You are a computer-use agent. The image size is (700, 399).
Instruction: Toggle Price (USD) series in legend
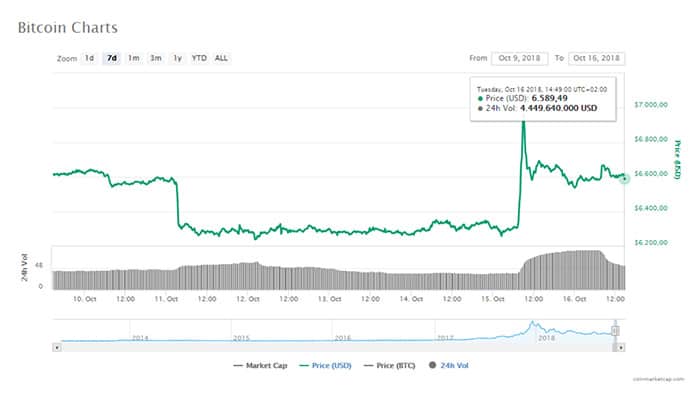coord(325,366)
